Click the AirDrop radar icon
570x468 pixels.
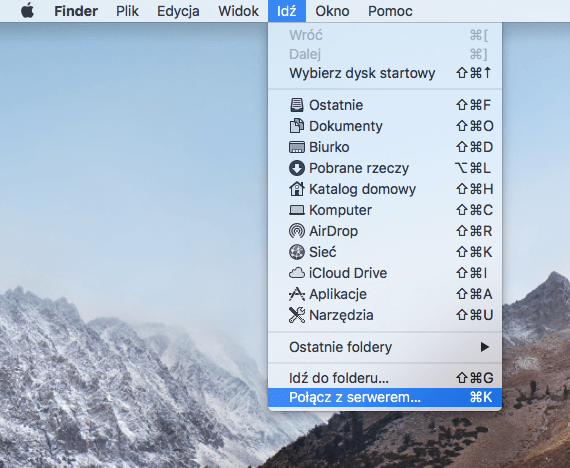297,231
